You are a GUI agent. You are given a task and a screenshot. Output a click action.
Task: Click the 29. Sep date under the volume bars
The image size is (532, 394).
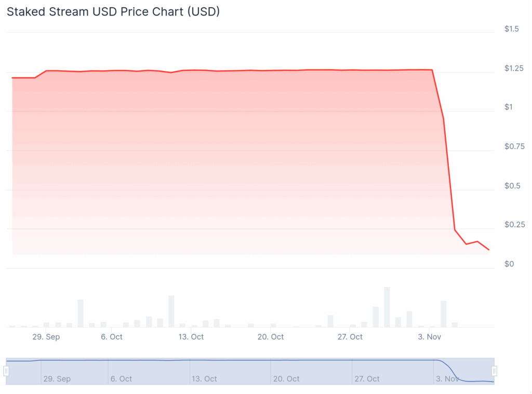click(46, 337)
